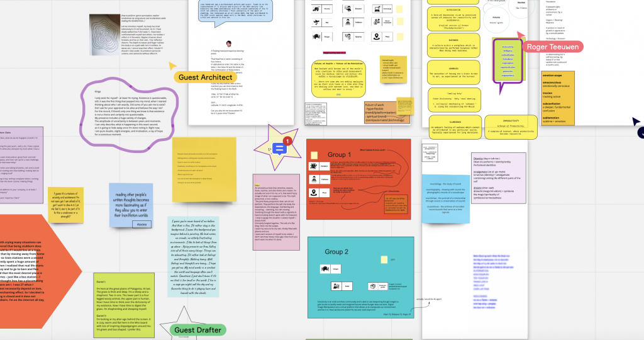Click the Guest Drafter name label
The height and width of the screenshot is (340, 644).
(x=198, y=330)
